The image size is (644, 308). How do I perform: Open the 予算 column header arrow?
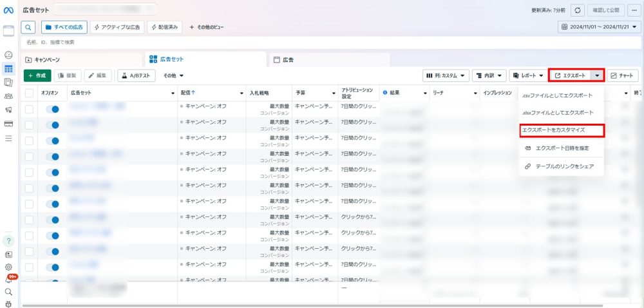pos(334,93)
